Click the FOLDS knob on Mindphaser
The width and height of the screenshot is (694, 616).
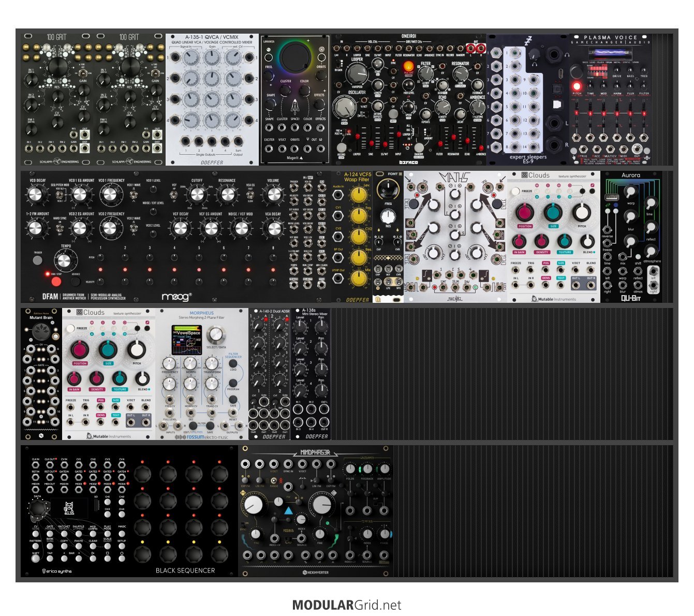tap(350, 468)
